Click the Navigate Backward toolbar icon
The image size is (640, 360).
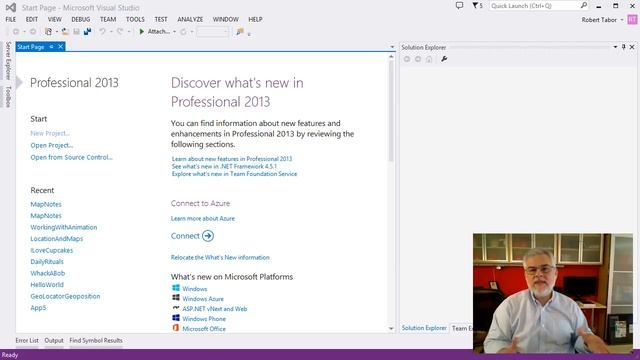tap(16, 31)
